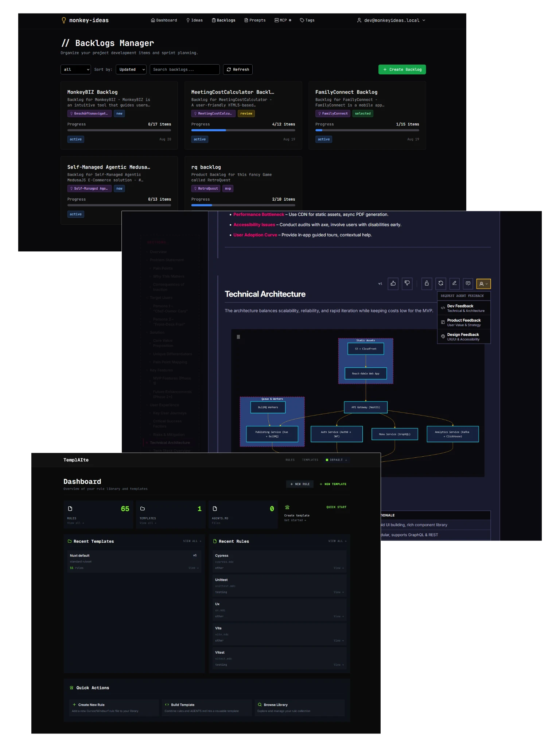Click the siren icon in Quick Start card
The height and width of the screenshot is (747, 560).
(287, 507)
